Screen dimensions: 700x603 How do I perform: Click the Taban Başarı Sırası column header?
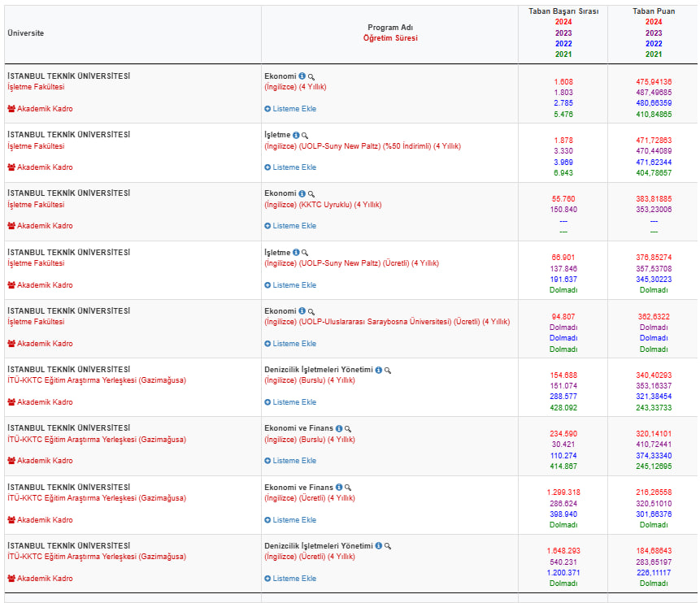coord(563,12)
